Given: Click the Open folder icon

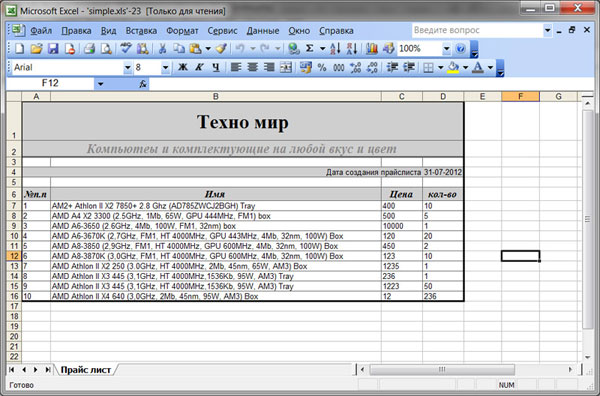Looking at the screenshot, I should pos(36,49).
